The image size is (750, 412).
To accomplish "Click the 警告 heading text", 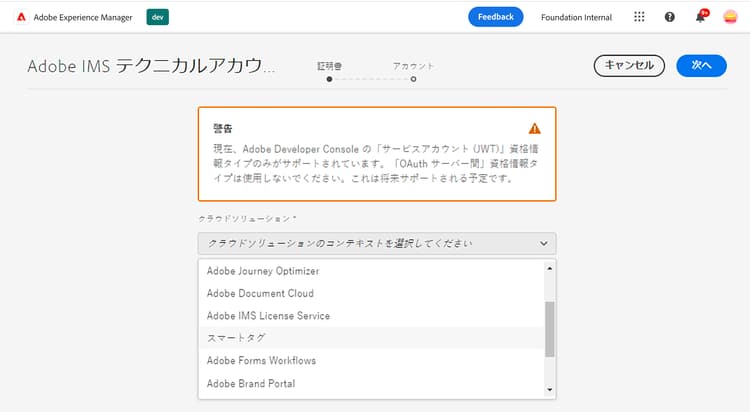I will click(222, 128).
